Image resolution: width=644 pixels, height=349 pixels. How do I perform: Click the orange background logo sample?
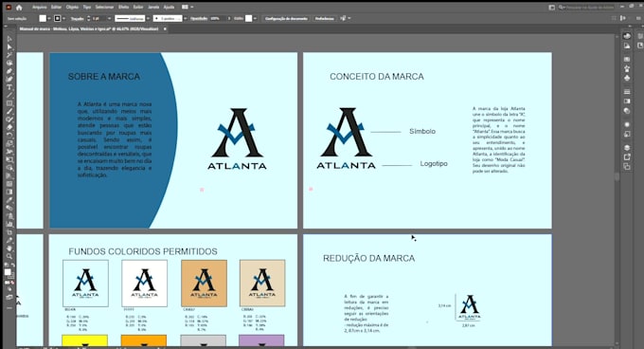[205, 284]
